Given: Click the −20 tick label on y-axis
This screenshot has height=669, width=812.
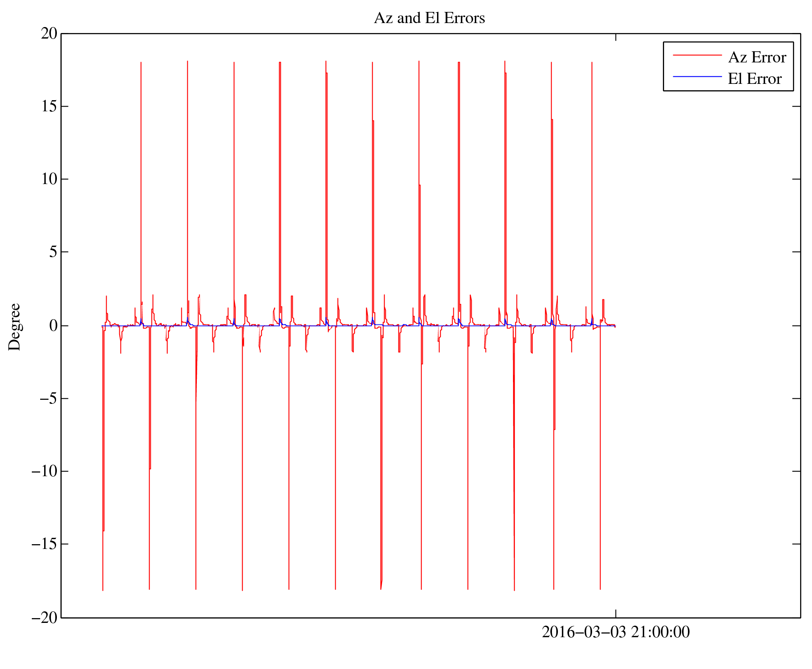Looking at the screenshot, I should pyautogui.click(x=45, y=617).
